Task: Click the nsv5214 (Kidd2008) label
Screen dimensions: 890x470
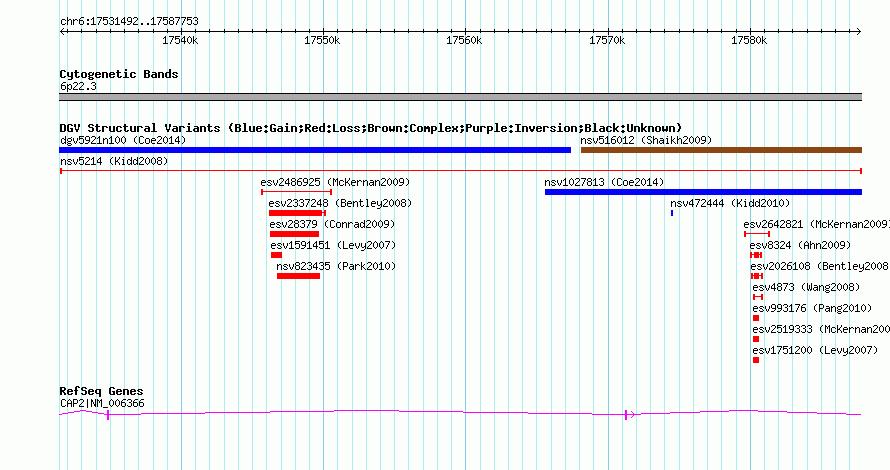Action: click(114, 161)
